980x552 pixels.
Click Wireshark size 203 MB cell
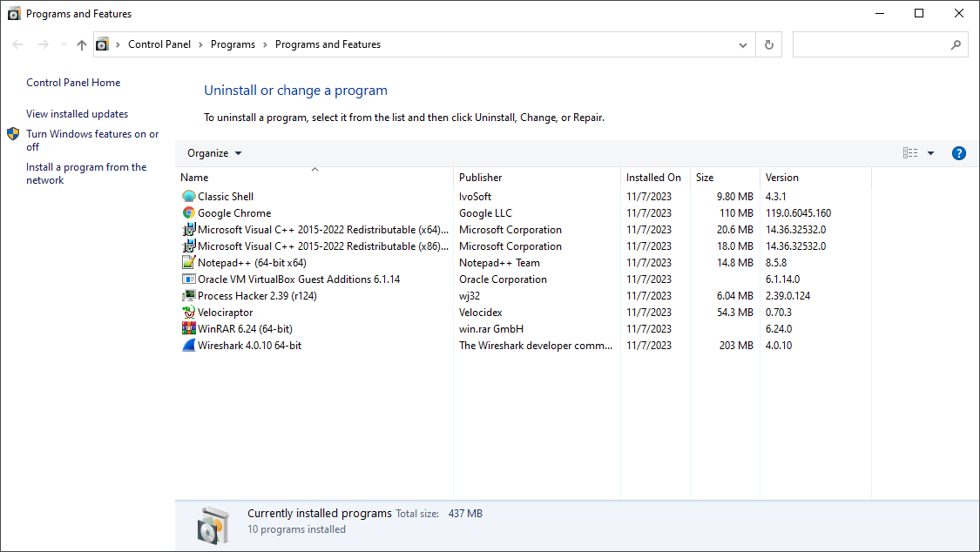(x=736, y=346)
